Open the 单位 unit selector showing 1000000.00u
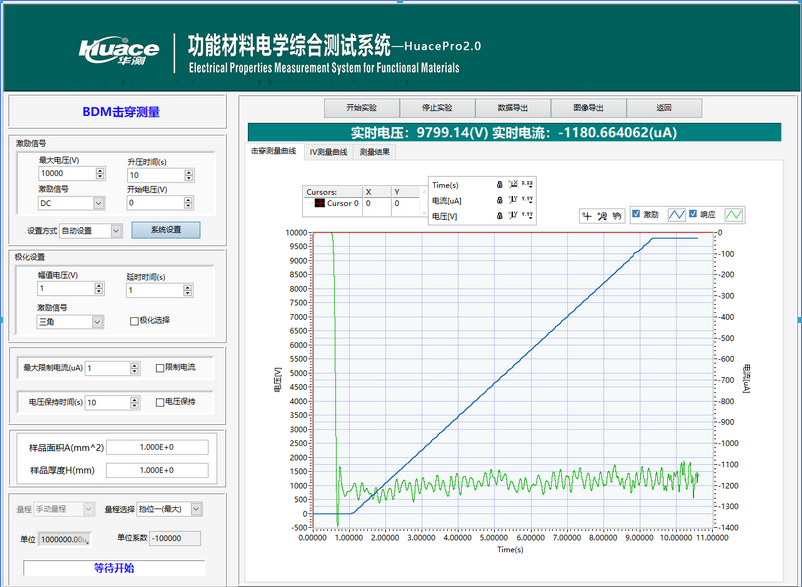 click(x=65, y=539)
